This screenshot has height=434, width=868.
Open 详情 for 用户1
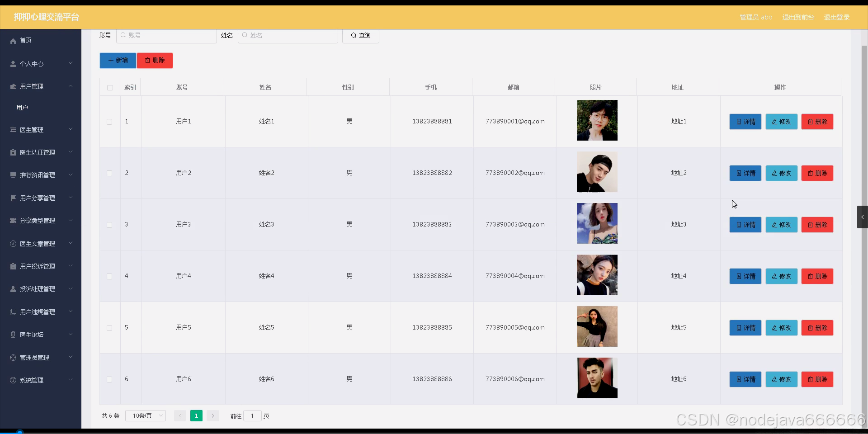[x=745, y=122]
